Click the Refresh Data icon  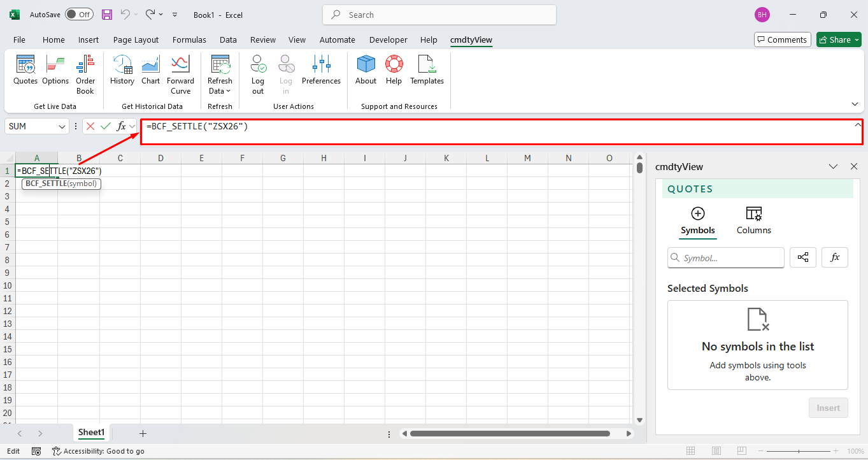coord(220,64)
